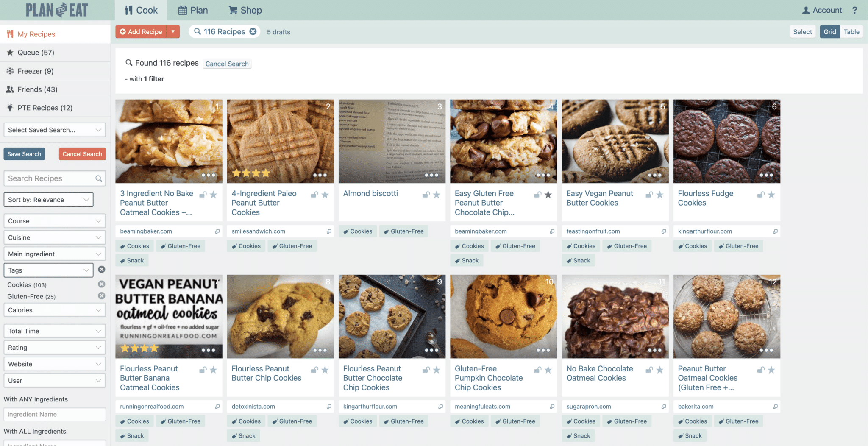
Task: Click the blue Save Search button
Action: (x=24, y=154)
